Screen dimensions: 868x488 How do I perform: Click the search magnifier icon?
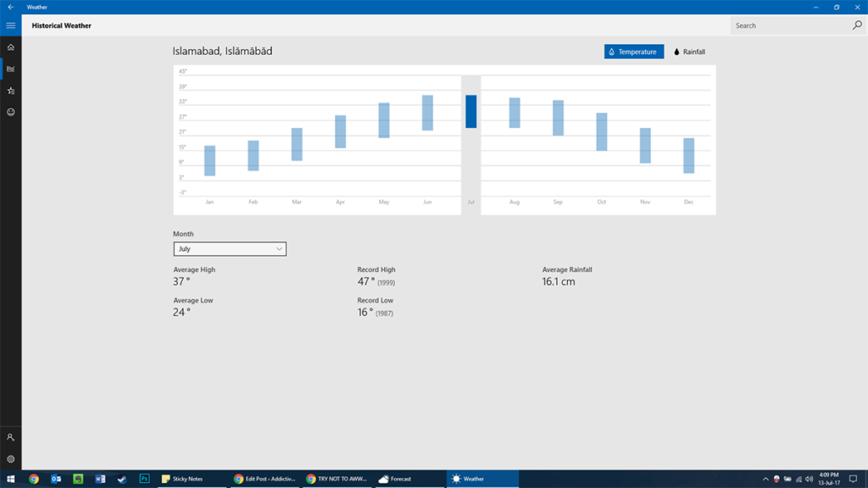point(856,25)
